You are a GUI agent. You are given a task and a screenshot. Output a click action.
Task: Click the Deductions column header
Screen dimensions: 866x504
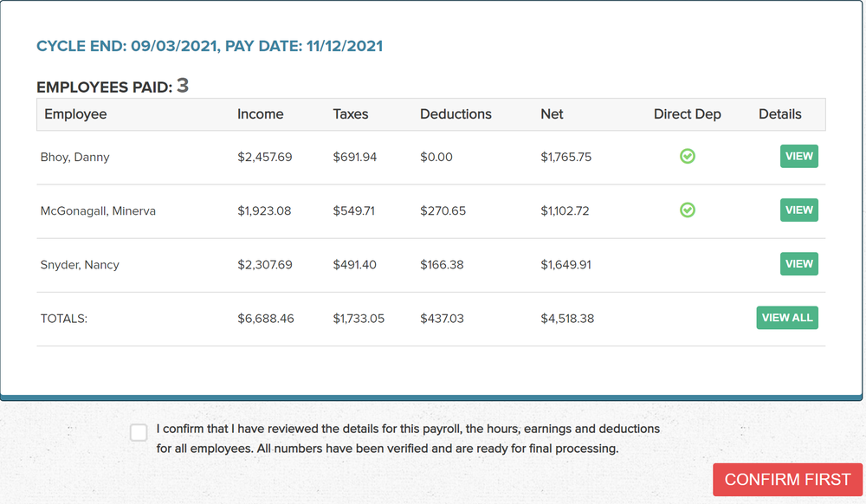[x=455, y=113]
